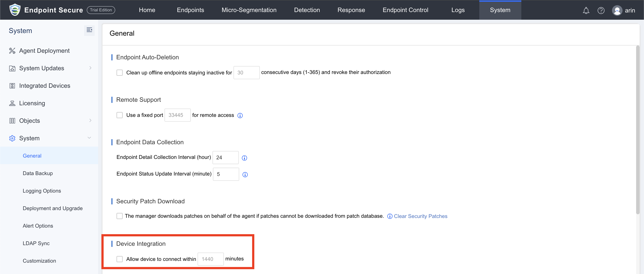Click the Agent Deployment tools icon
644x274 pixels.
(x=12, y=51)
